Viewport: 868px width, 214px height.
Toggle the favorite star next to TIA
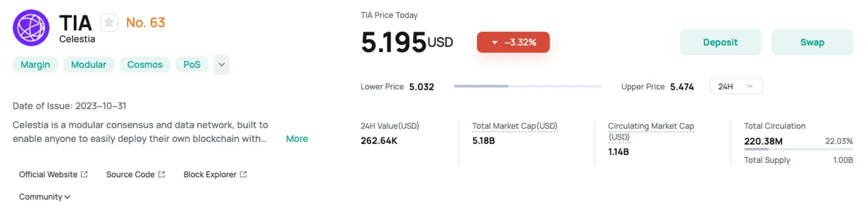click(109, 23)
